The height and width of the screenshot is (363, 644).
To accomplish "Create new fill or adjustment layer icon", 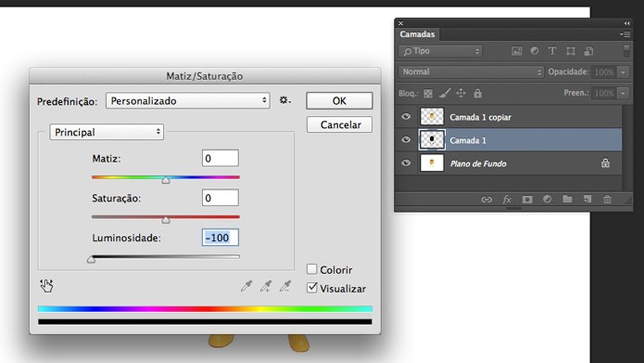I will tap(547, 199).
